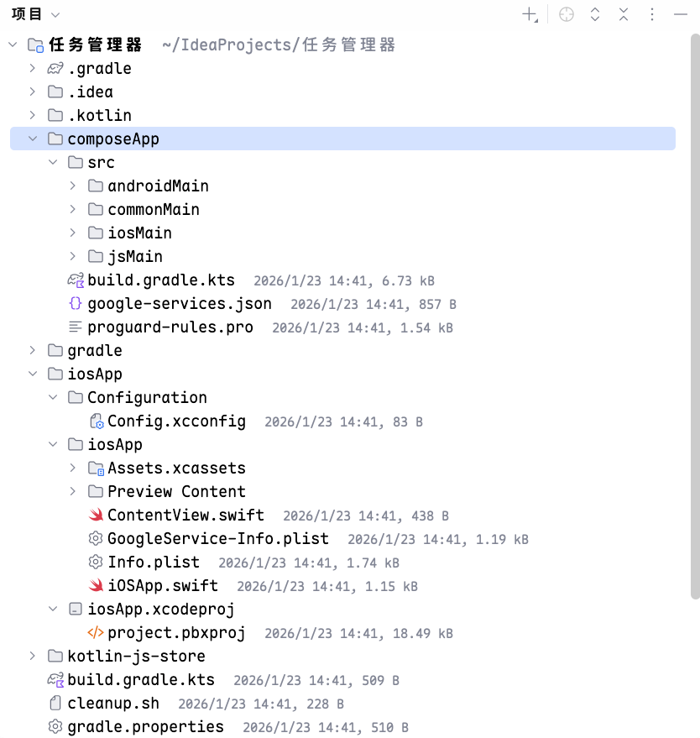The width and height of the screenshot is (700, 738).
Task: Collapse the composeApp folder
Action: click(33, 139)
